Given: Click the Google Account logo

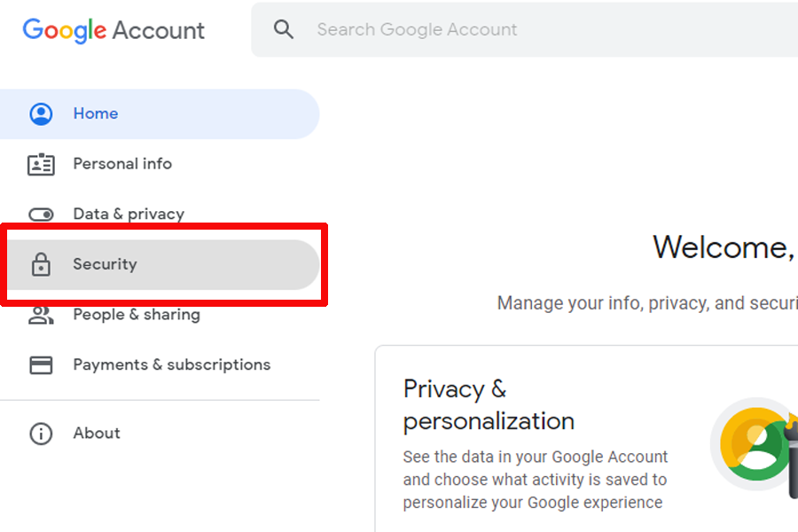Looking at the screenshot, I should click(113, 30).
